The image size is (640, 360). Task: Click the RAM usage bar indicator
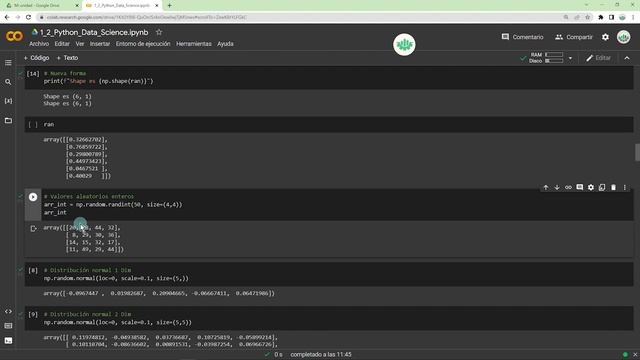coord(554,55)
